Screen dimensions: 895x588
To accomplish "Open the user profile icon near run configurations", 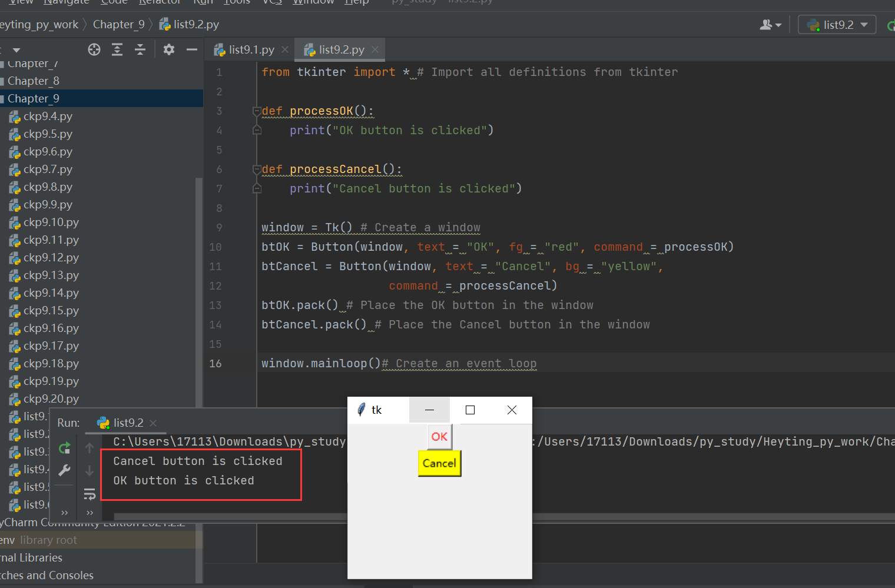I will pos(767,24).
